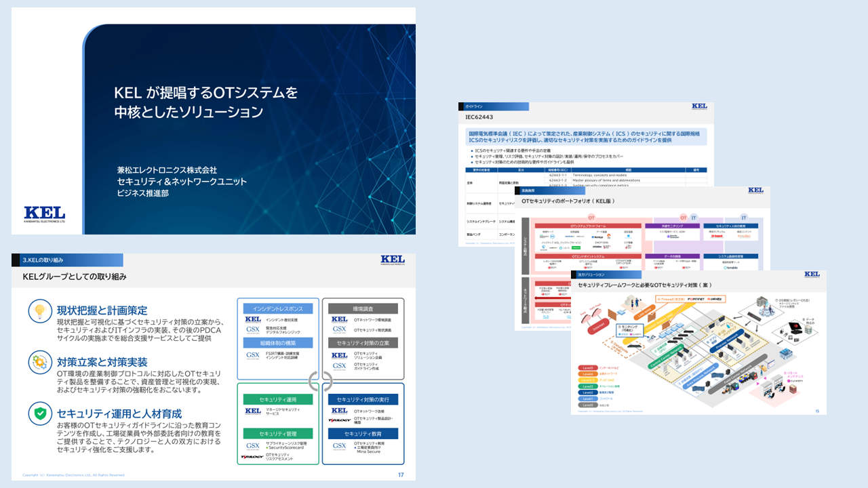Click the lightbulb icon beside 現状把握と計画策定

40,311
